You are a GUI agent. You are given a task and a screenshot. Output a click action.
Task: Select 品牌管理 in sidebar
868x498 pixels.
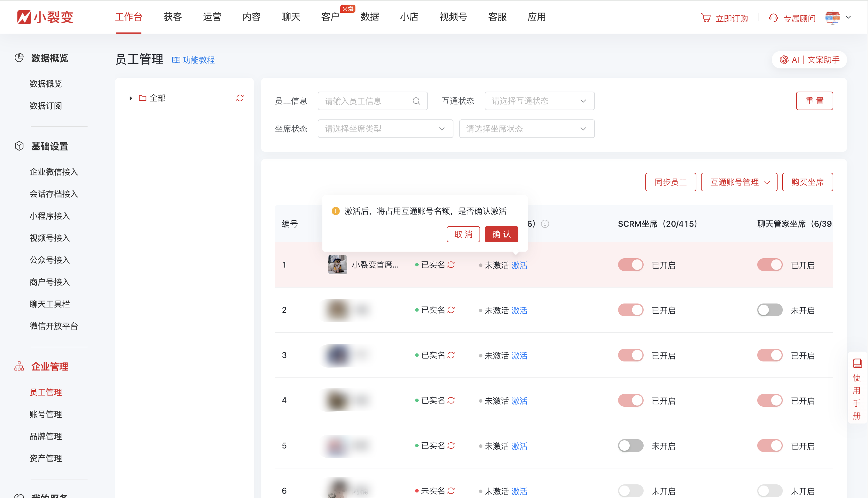[46, 436]
